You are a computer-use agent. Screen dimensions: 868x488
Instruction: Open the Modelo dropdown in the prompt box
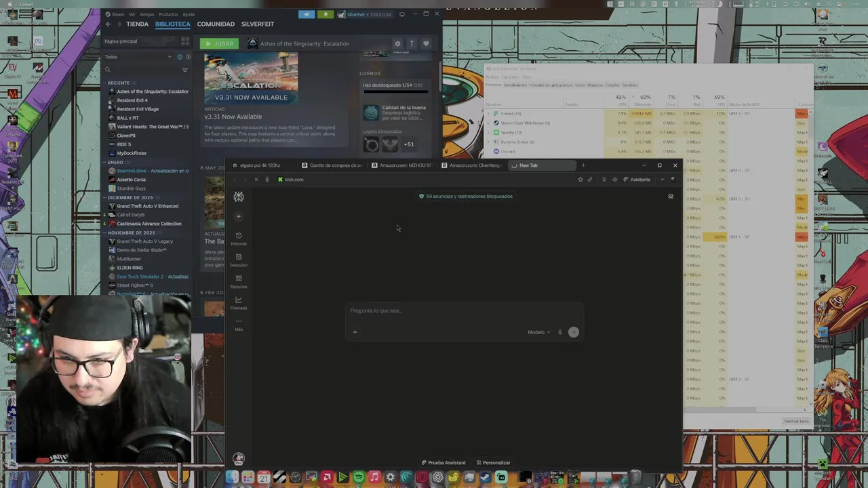click(539, 332)
